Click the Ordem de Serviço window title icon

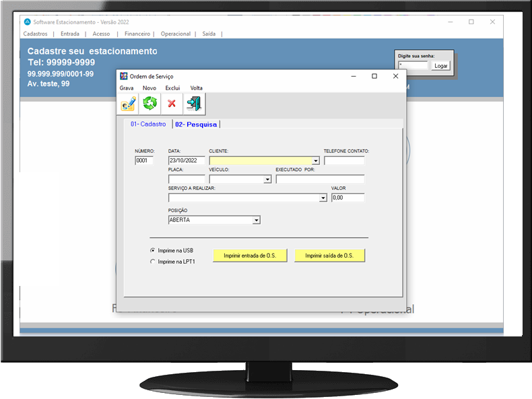coord(123,77)
